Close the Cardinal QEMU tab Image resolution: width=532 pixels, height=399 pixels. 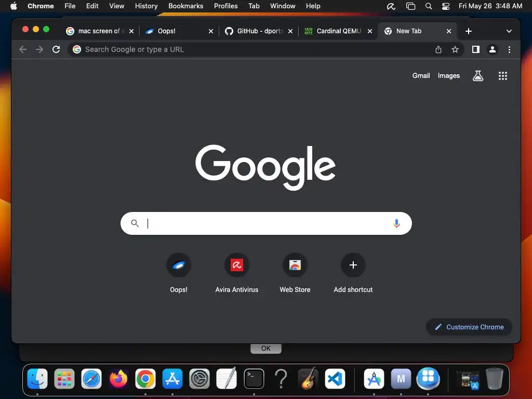coord(370,31)
